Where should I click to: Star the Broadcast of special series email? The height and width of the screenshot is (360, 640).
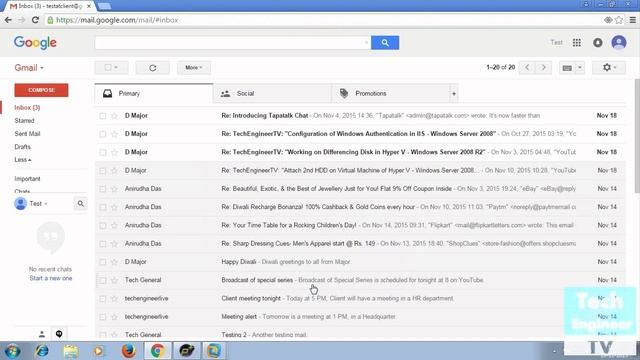point(114,280)
